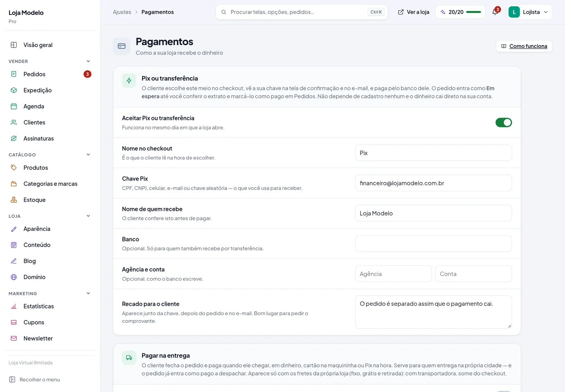
Task: Open Pedidos menu item label
Action: tap(35, 74)
